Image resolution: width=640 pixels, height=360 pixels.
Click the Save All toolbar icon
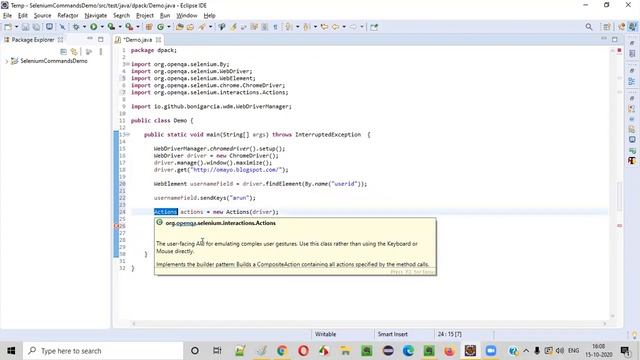point(36,27)
